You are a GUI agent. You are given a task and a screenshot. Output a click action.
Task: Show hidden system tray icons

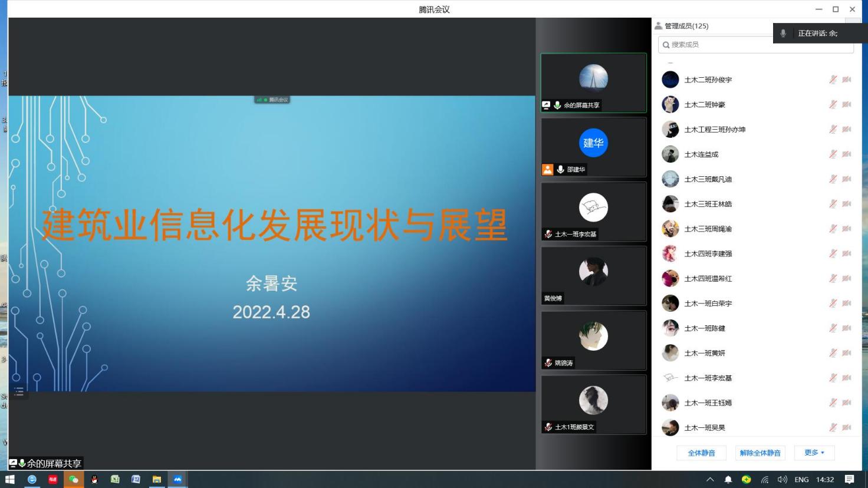pyautogui.click(x=710, y=480)
